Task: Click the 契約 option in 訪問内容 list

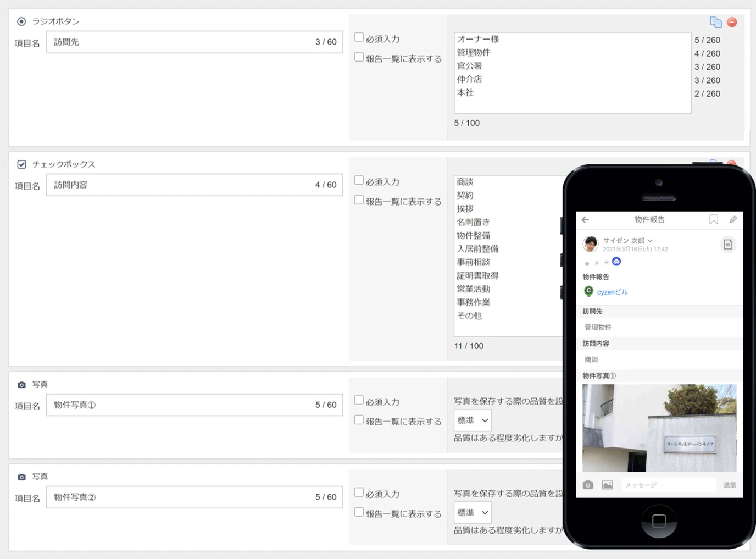Action: tap(465, 195)
